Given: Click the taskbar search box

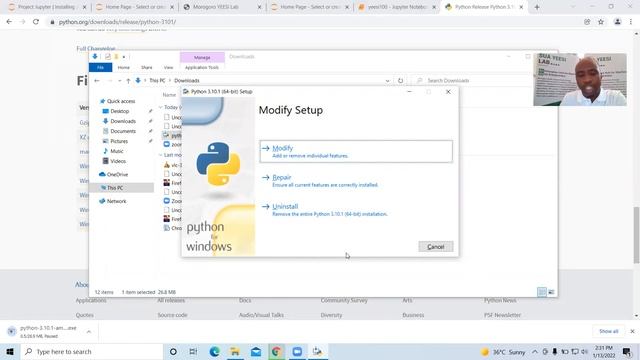Looking at the screenshot, I should 92,351.
